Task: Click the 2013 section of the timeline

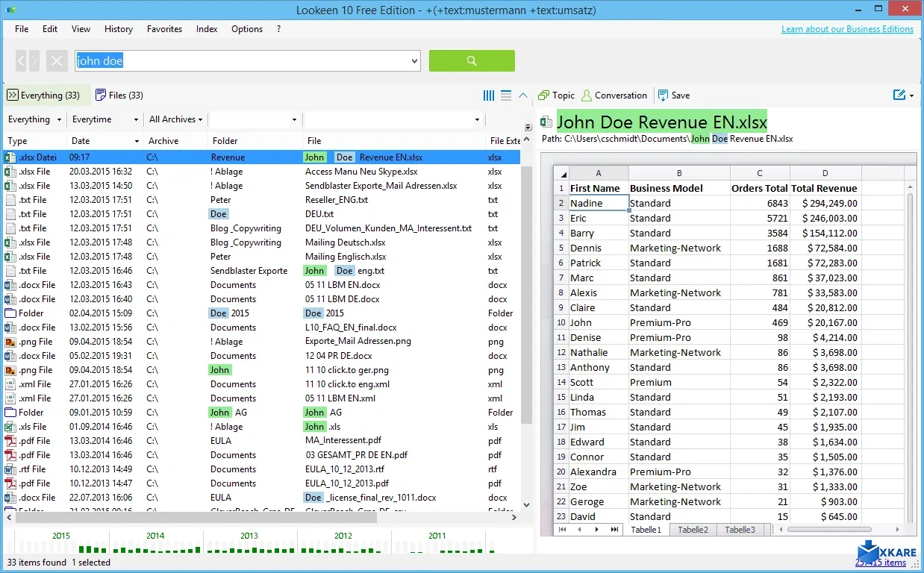Action: point(249,542)
